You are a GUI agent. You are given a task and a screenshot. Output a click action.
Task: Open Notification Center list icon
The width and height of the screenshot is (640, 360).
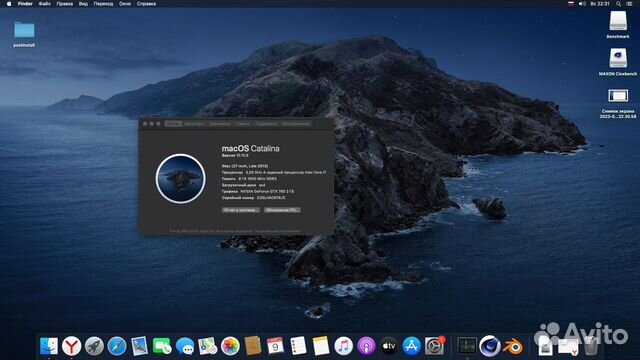(629, 4)
